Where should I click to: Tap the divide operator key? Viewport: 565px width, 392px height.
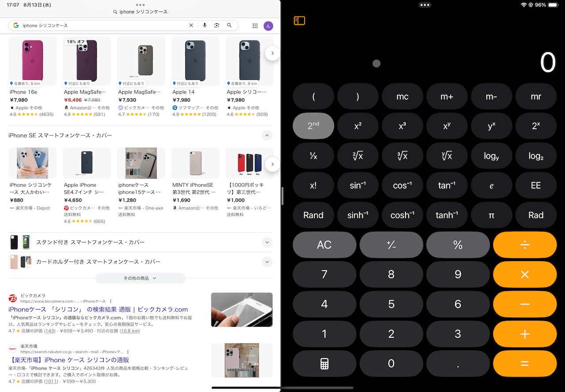(525, 245)
